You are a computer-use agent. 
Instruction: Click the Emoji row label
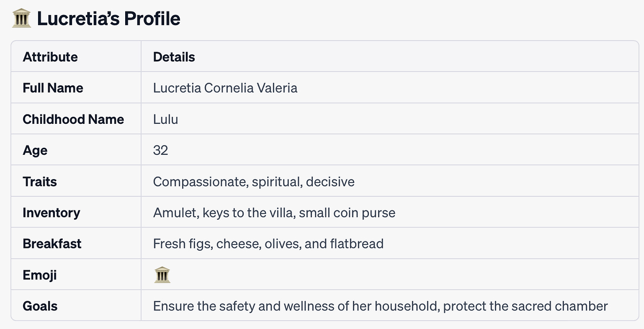(x=40, y=275)
